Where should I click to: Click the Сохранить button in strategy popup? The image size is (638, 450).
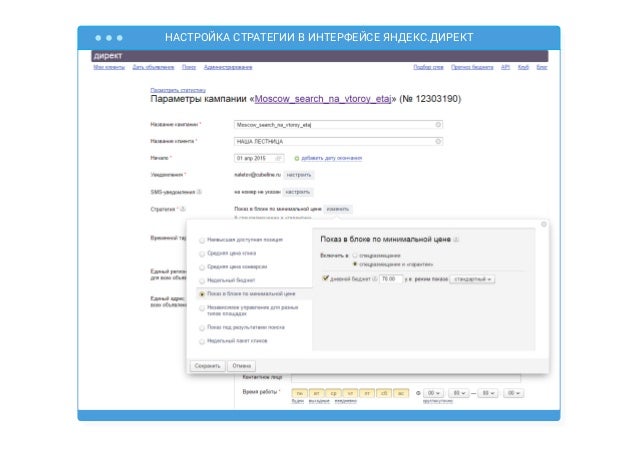tap(208, 366)
